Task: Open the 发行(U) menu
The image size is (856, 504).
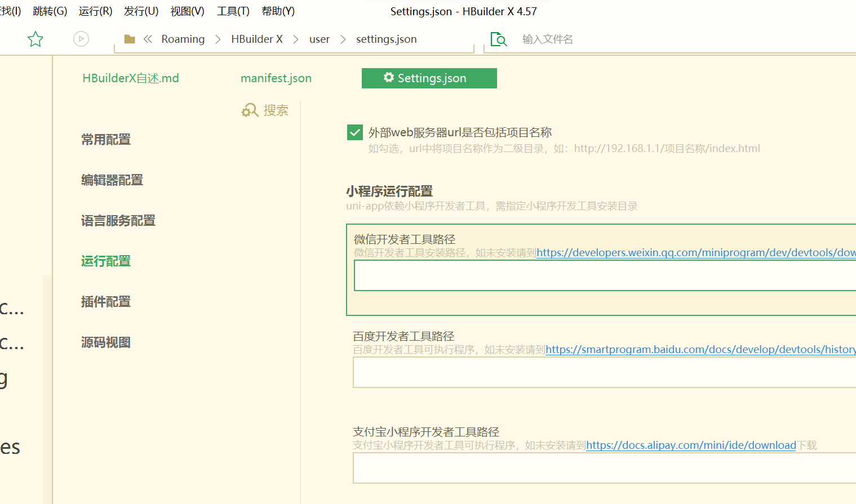Action: [141, 11]
